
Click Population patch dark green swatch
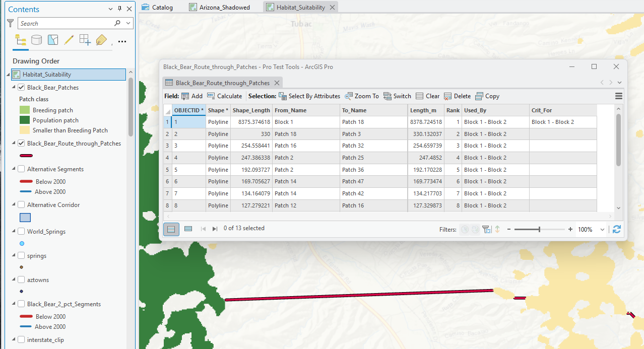coord(25,120)
